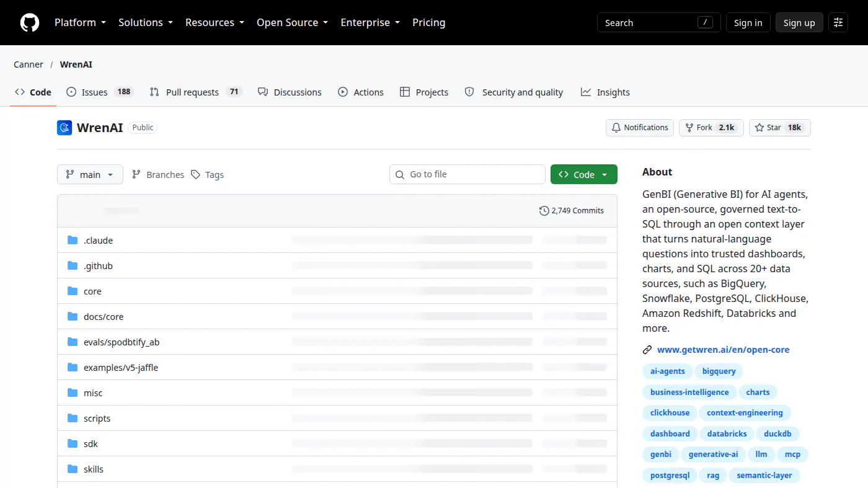Open the www.getwren.ai/en/open-core link
868x488 pixels.
(x=723, y=350)
